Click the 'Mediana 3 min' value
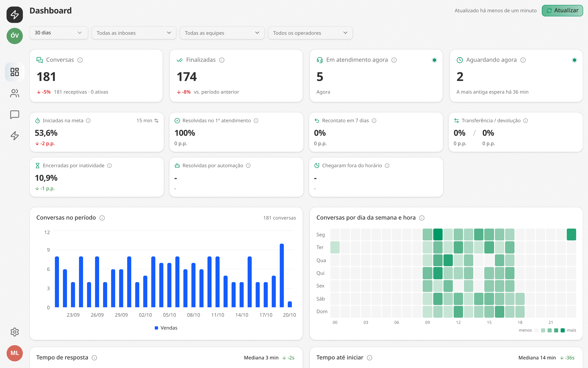588x368 pixels. coord(261,358)
